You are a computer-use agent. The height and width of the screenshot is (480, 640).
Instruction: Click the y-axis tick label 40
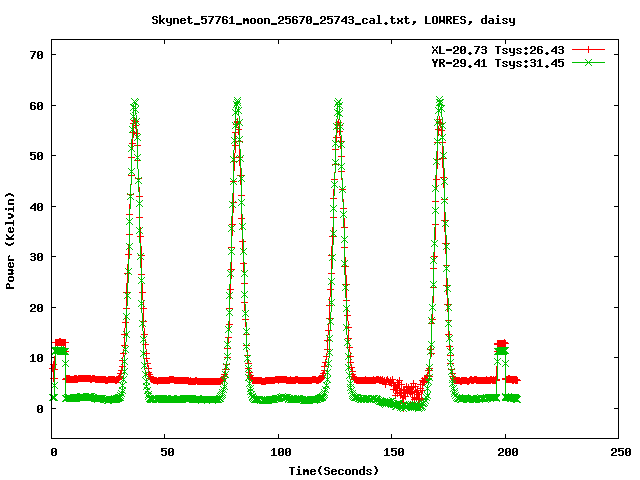[36, 207]
